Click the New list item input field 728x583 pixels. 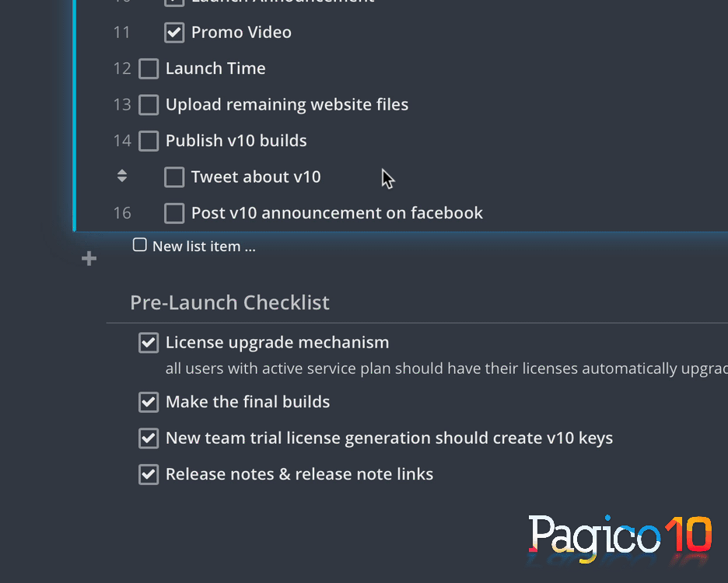[x=204, y=246]
